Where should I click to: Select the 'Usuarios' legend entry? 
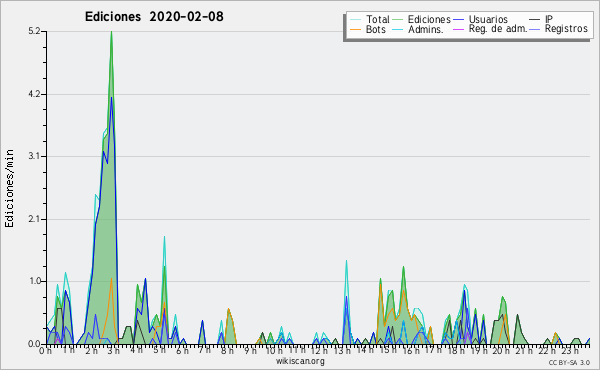488,19
